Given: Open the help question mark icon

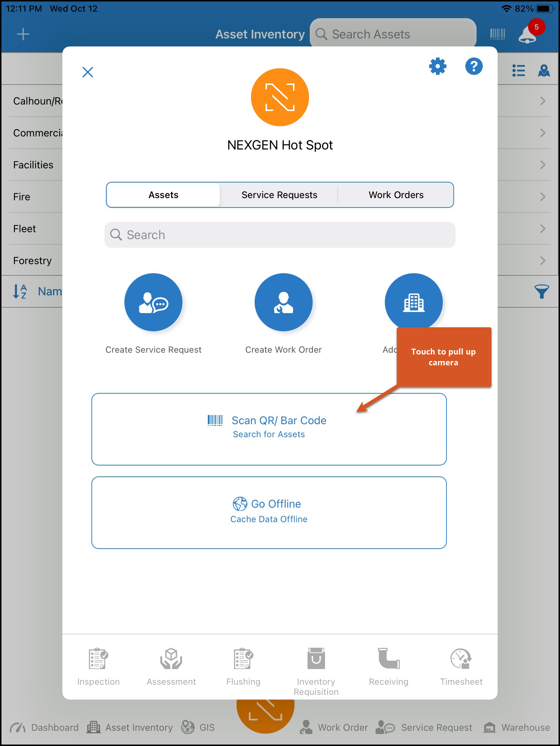Looking at the screenshot, I should tap(474, 66).
